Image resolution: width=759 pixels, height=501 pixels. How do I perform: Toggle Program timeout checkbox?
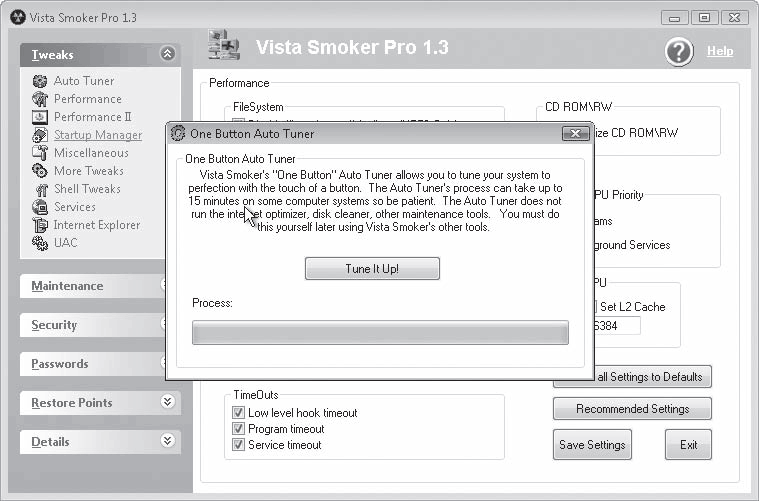(238, 428)
